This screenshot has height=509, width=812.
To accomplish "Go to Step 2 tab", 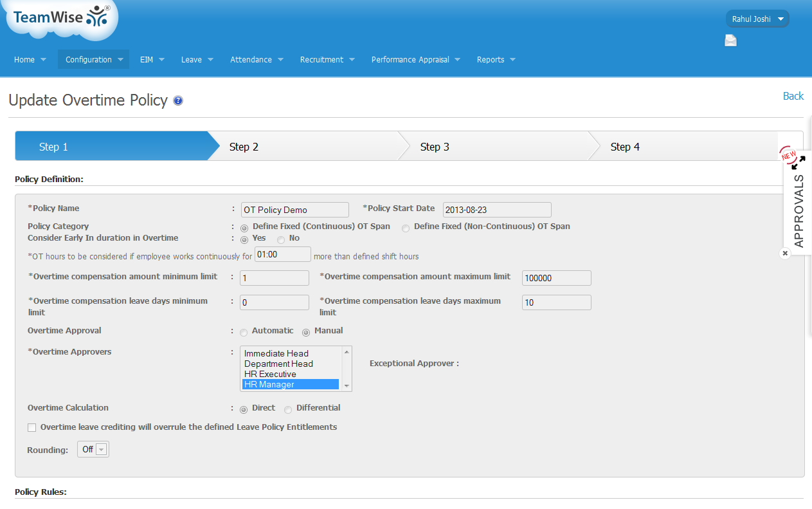I will [x=244, y=147].
